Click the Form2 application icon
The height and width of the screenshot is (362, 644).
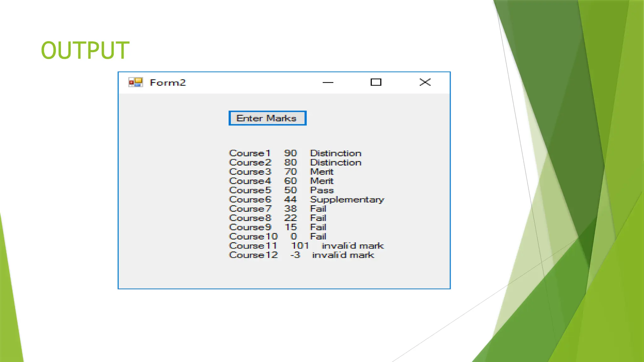(x=136, y=82)
